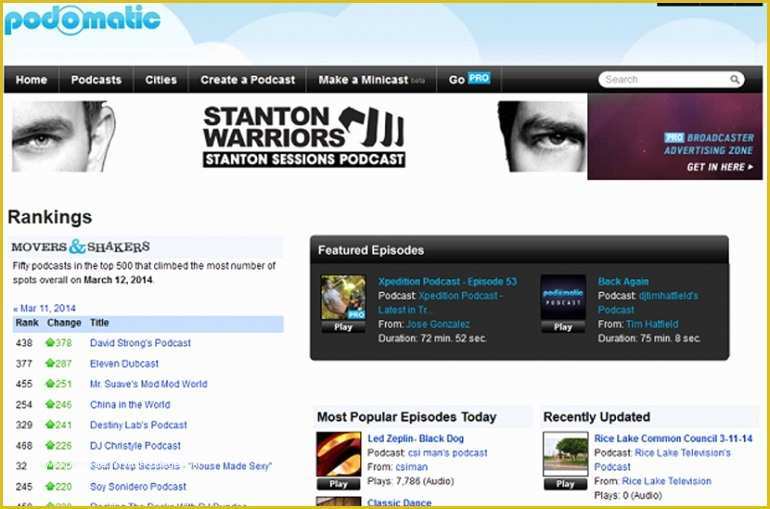The height and width of the screenshot is (509, 770).
Task: Click rank number 438
Action: pos(24,343)
